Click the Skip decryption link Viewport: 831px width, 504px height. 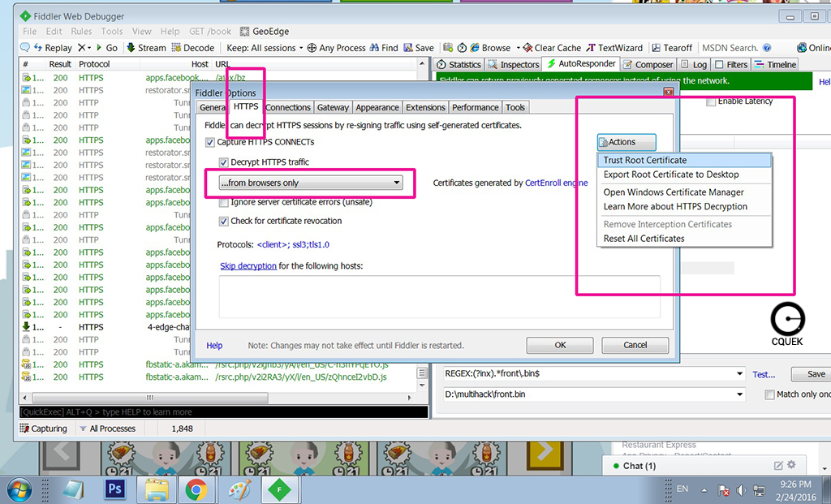[248, 266]
